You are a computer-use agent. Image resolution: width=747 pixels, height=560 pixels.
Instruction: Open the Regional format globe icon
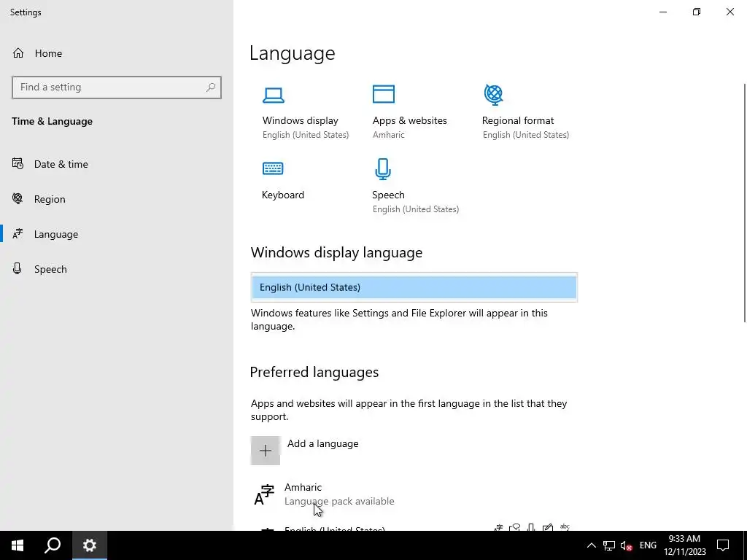tap(494, 95)
